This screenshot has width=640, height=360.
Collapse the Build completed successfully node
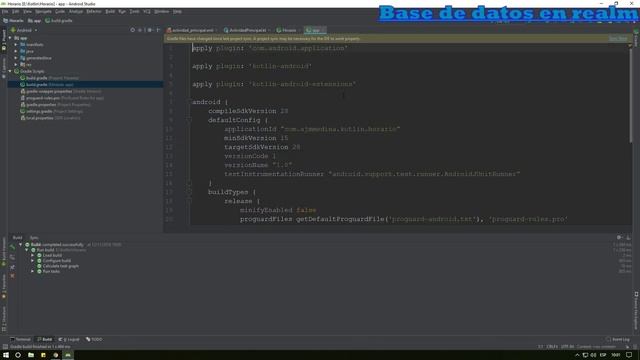[x=21, y=245]
